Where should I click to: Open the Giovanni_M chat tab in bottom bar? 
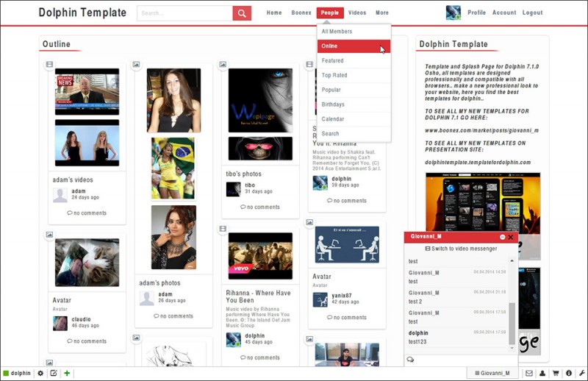click(x=492, y=373)
